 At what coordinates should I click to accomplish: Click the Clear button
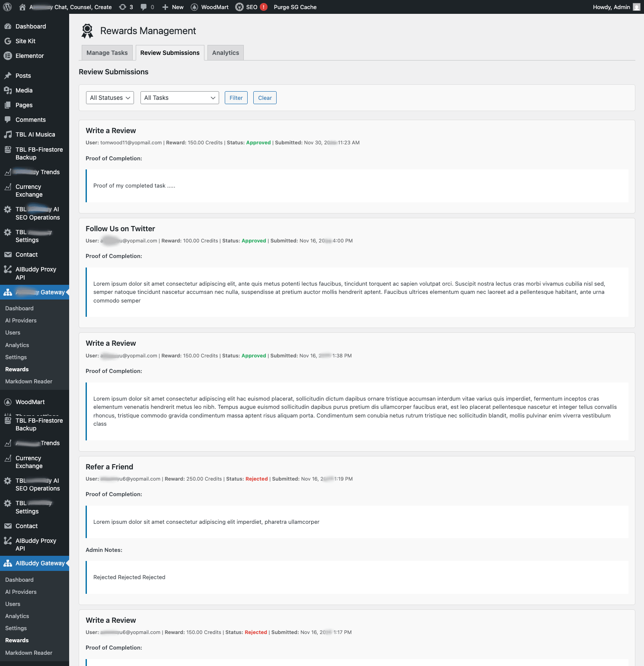pos(265,98)
